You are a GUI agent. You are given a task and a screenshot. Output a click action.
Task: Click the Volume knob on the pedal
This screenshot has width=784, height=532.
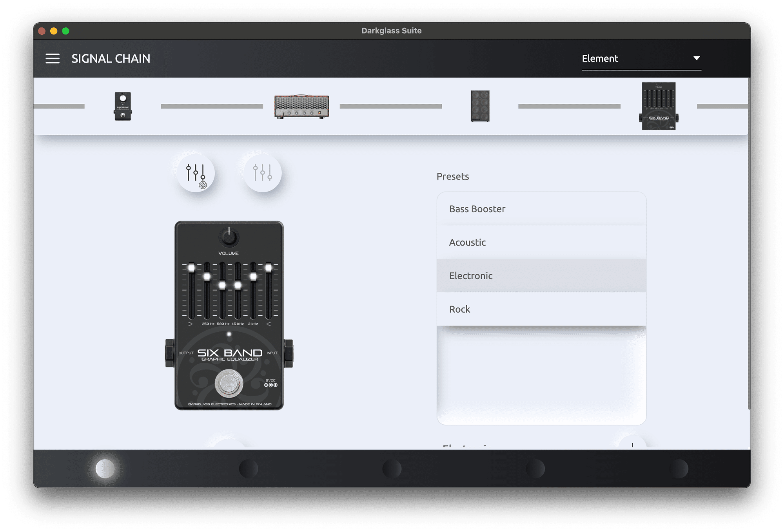[229, 237]
